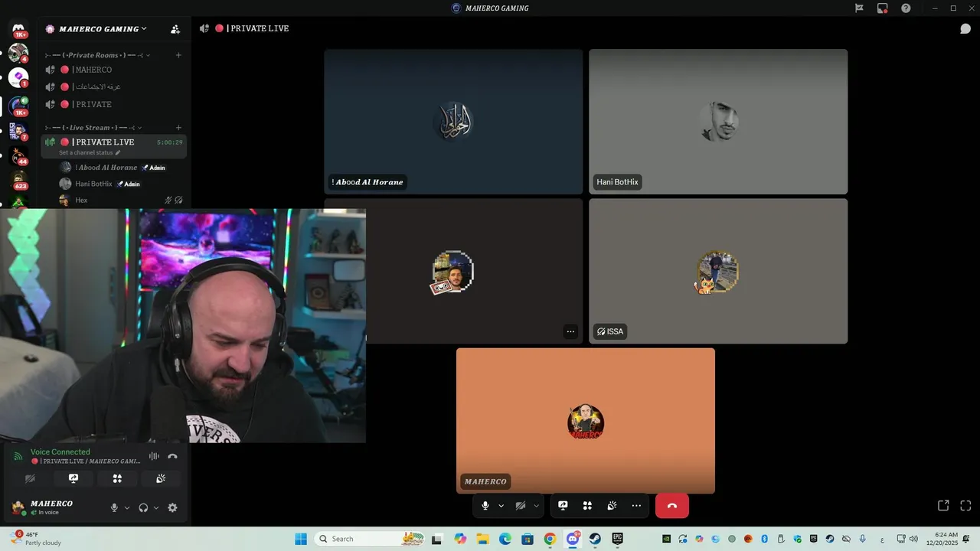
Task: Select the | PRIVATE LIVE voice channel
Action: 113,145
